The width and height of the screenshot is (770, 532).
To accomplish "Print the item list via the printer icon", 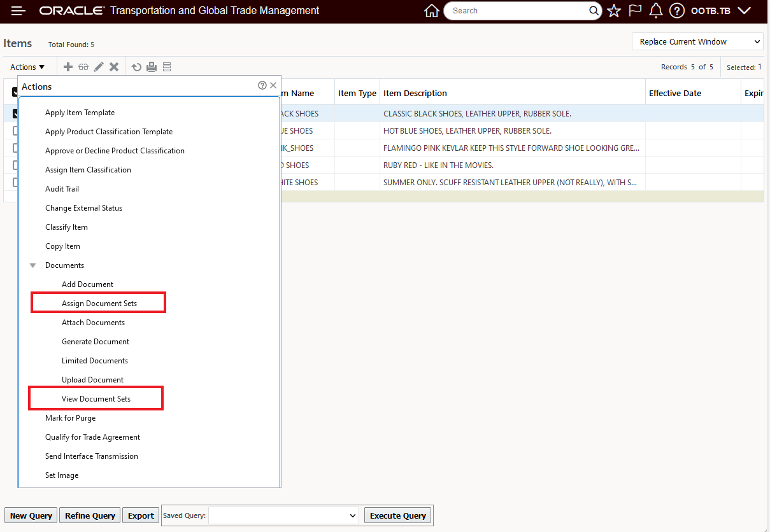I will tap(152, 66).
